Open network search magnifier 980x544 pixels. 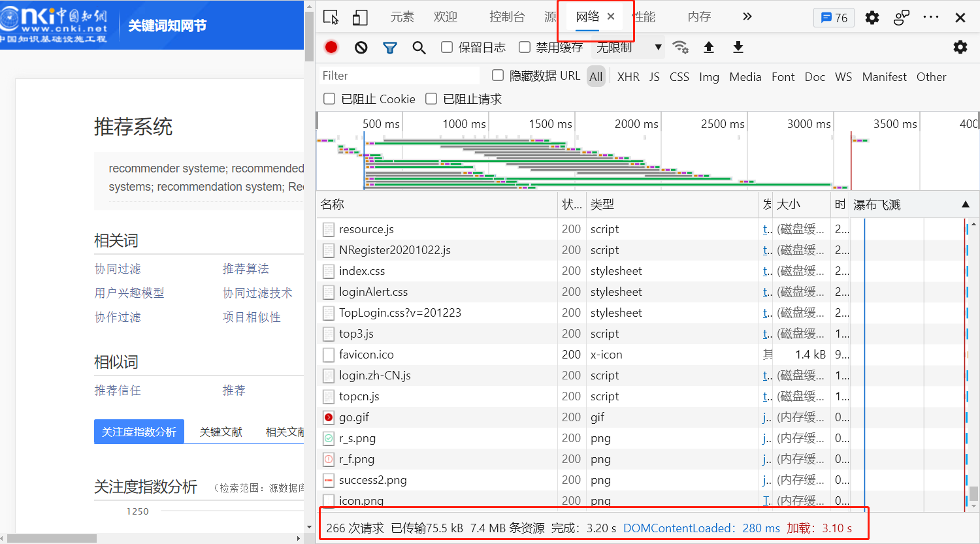[419, 47]
